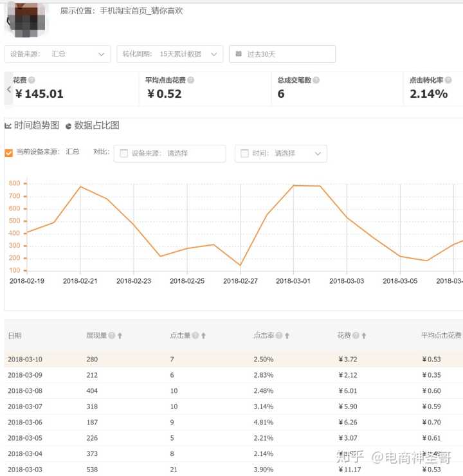Image resolution: width=463 pixels, height=476 pixels.
Task: Switch to the 数据占比图 tab
Action: [x=92, y=125]
